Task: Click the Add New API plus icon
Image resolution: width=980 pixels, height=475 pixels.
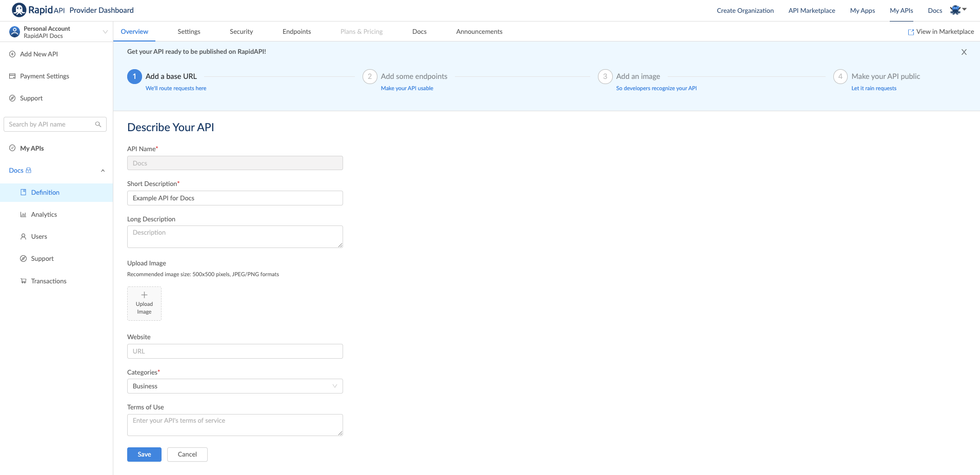Action: 12,54
